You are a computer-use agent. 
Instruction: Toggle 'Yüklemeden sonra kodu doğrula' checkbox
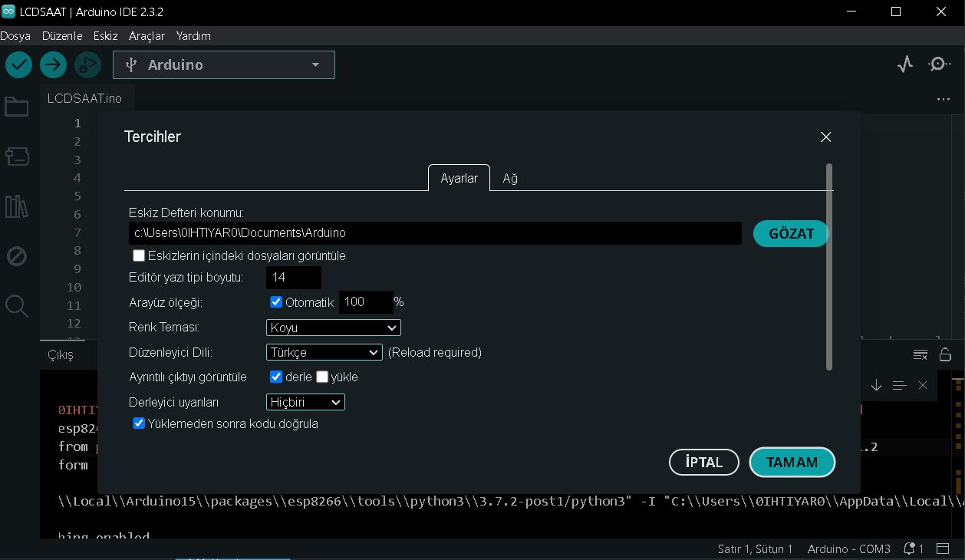pyautogui.click(x=139, y=423)
